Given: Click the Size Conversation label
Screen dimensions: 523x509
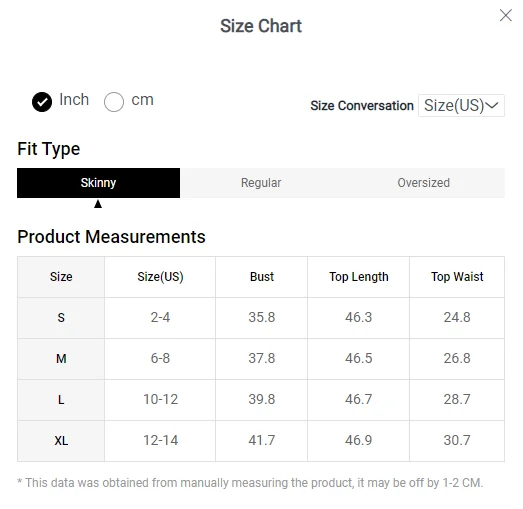Looking at the screenshot, I should point(362,106).
